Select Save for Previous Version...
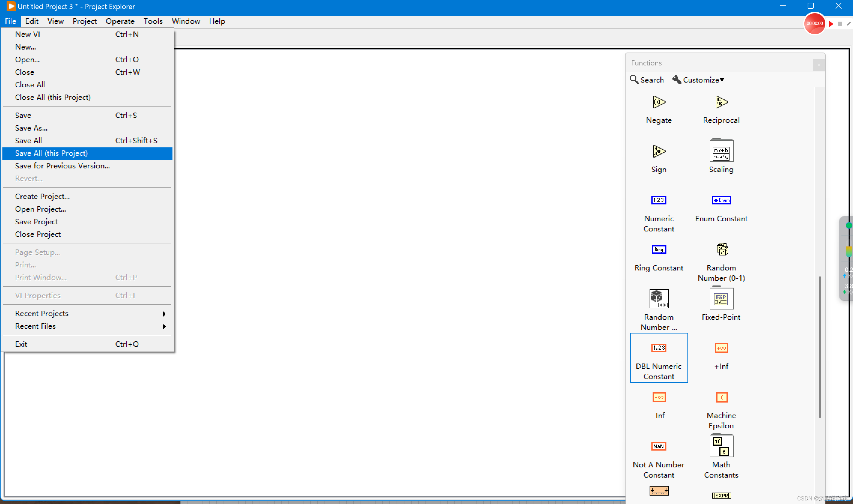853x504 pixels. coord(87,166)
